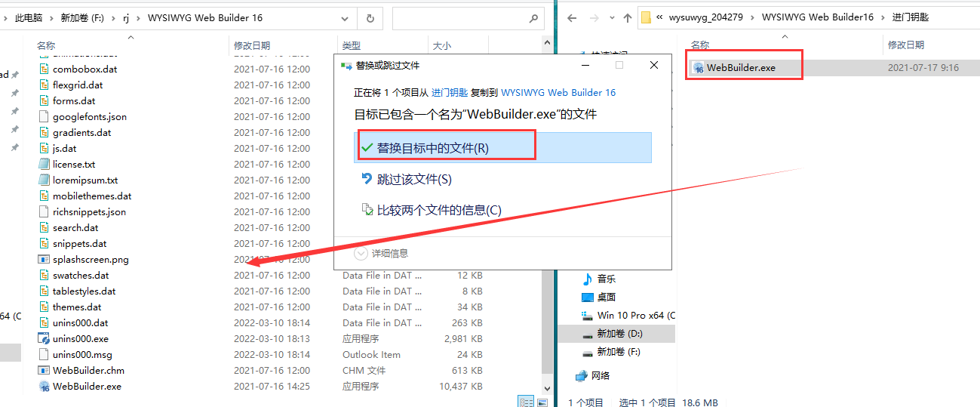The height and width of the screenshot is (407, 980).
Task: Click the loremipsum.txt document icon
Action: tap(44, 180)
